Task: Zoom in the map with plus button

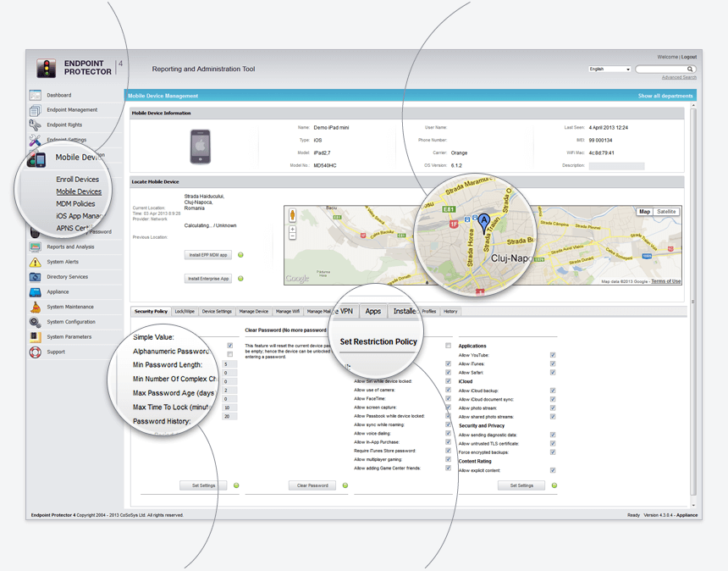Action: [x=293, y=229]
